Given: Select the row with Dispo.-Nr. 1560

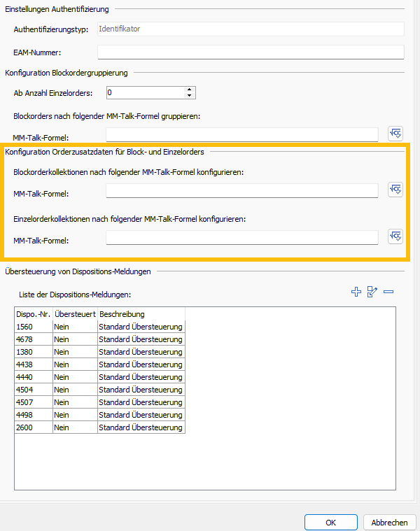Looking at the screenshot, I should 34,327.
